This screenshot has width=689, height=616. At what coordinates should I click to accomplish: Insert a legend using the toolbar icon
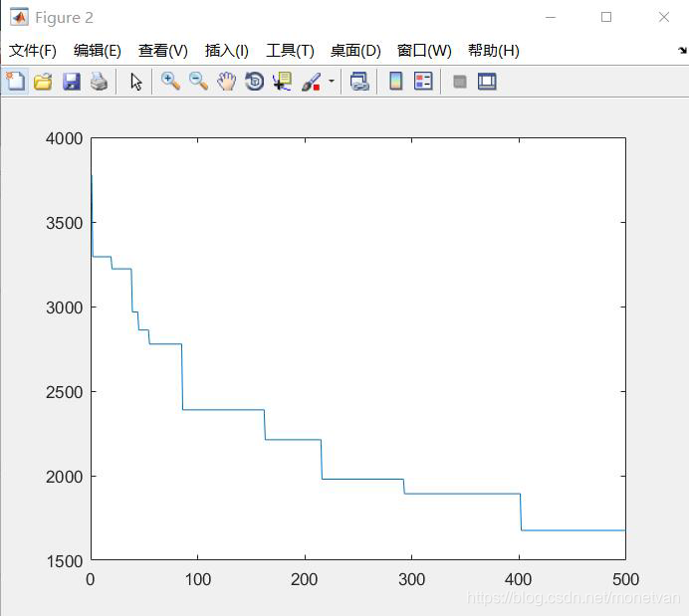pos(423,82)
